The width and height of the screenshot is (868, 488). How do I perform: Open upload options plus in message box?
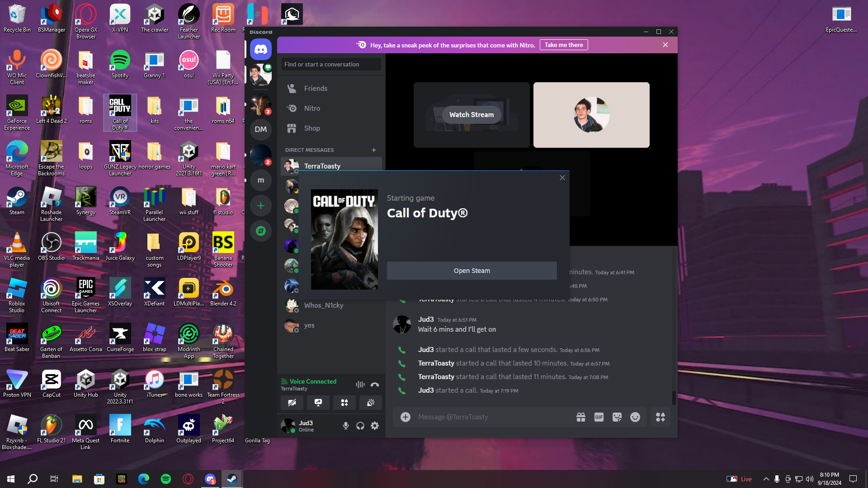point(406,417)
